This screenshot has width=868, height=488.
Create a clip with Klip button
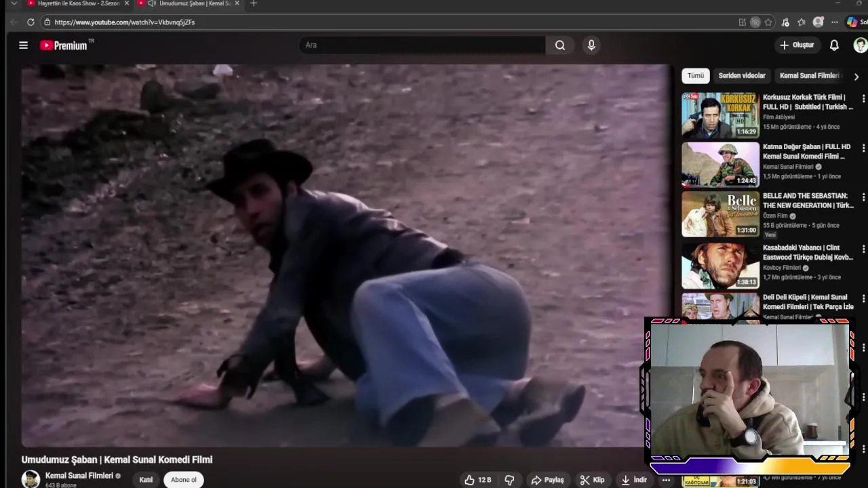coord(592,480)
